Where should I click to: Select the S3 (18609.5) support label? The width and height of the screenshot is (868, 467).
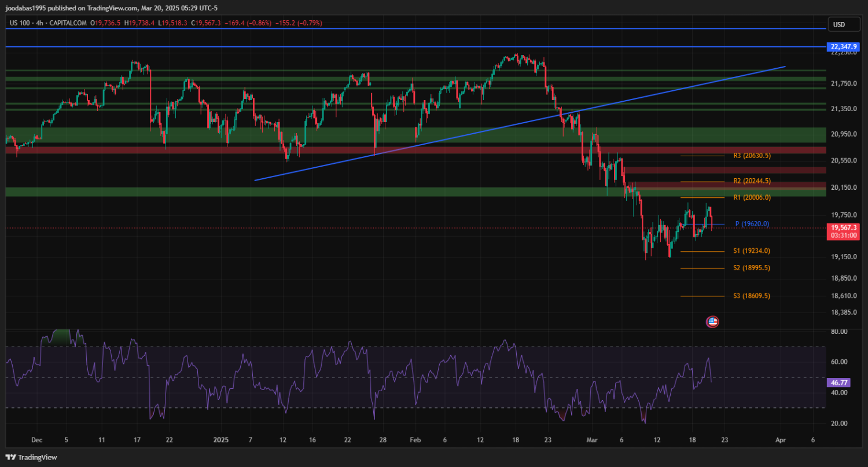(x=752, y=296)
